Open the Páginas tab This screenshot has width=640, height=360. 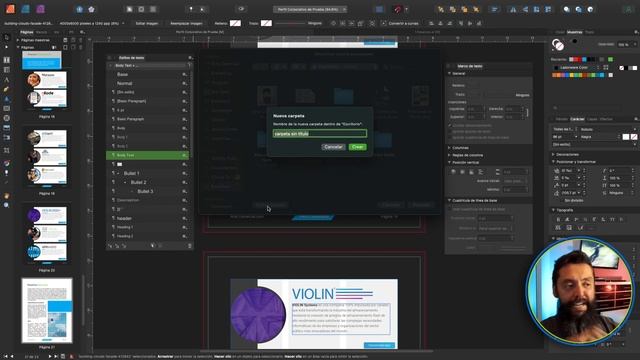pos(27,32)
